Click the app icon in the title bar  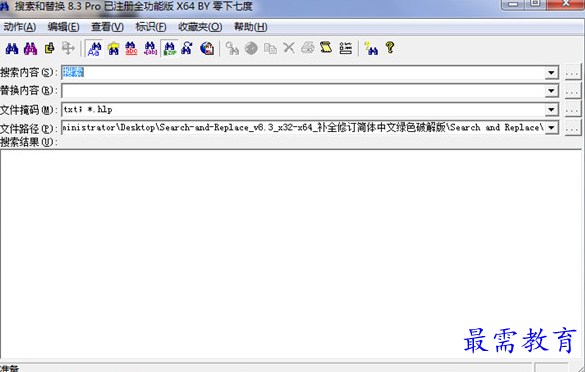(4, 6)
